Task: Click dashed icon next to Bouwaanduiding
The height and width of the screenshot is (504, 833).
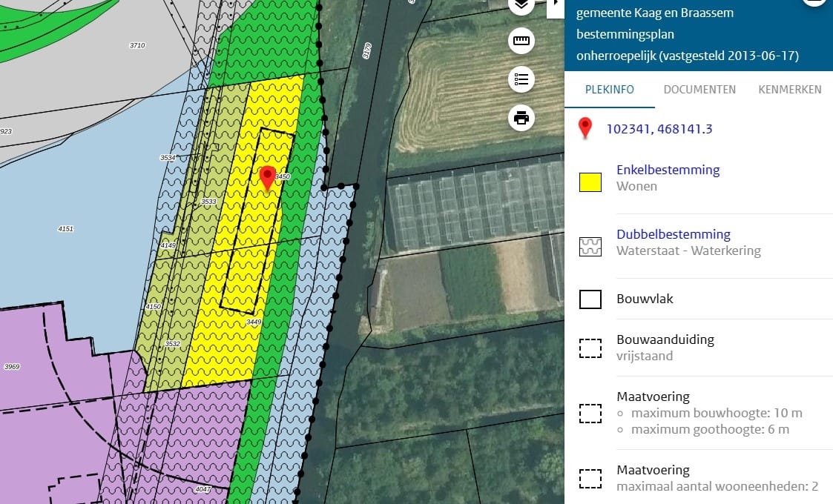Action: click(590, 348)
